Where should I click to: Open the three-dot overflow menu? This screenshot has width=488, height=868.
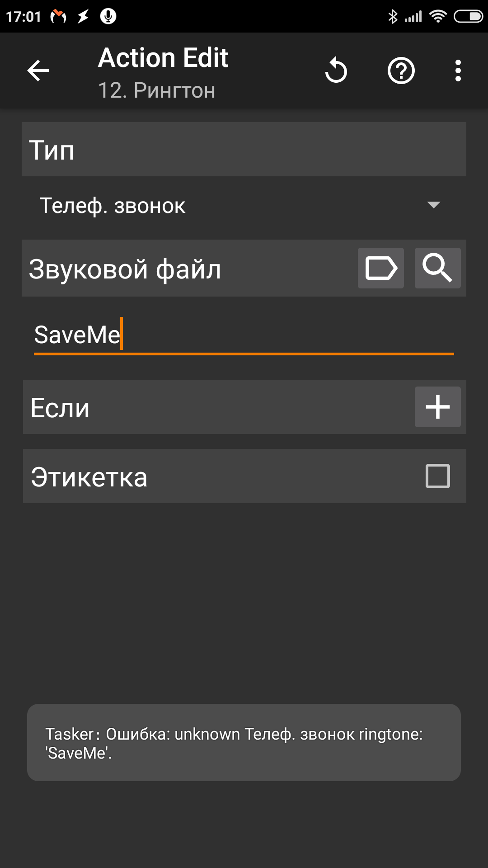tap(458, 71)
